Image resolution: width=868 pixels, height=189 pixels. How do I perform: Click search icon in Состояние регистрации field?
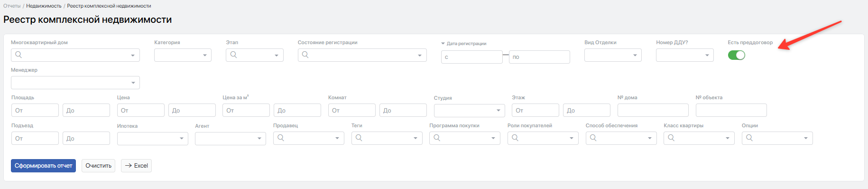305,55
